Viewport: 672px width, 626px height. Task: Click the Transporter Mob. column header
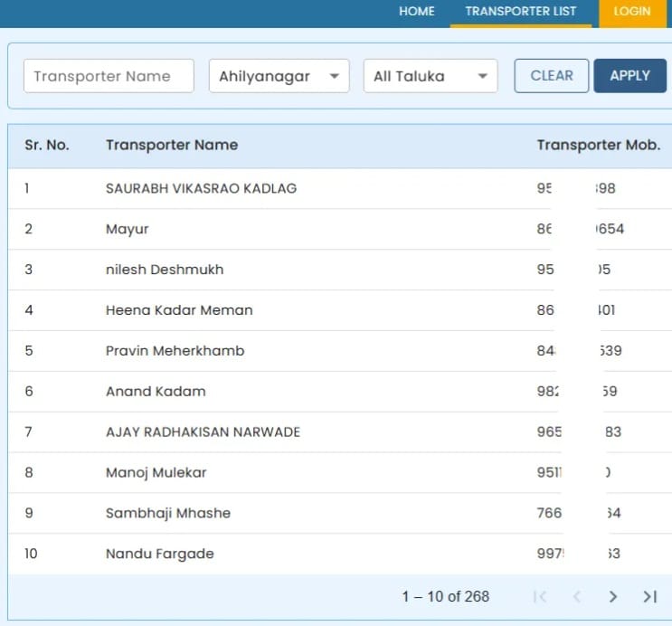tap(599, 145)
